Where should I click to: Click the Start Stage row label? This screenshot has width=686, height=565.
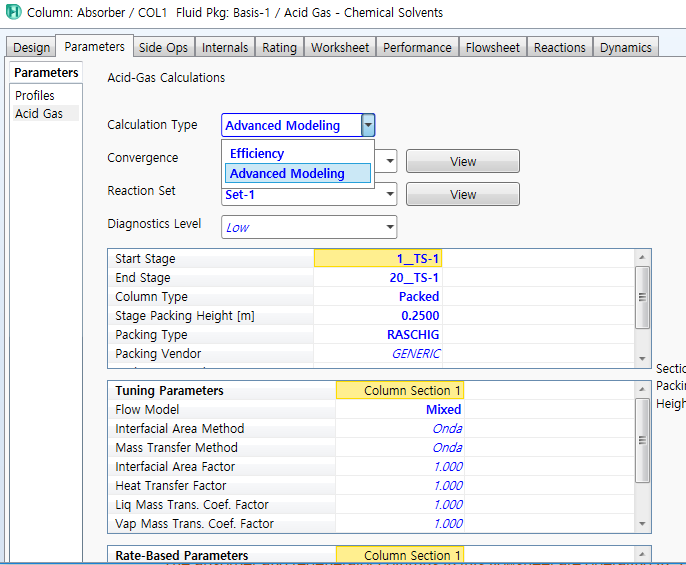pyautogui.click(x=145, y=259)
